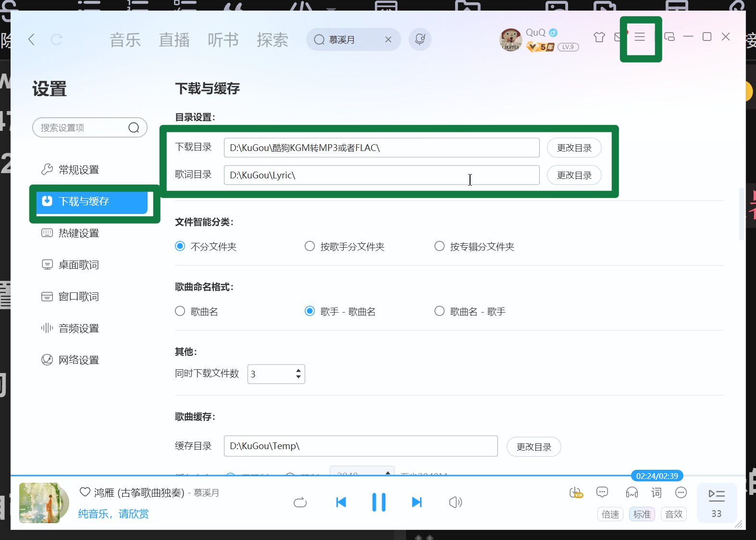The image size is (756, 540).
Task: Open the 音效 sound effects button
Action: click(x=674, y=514)
